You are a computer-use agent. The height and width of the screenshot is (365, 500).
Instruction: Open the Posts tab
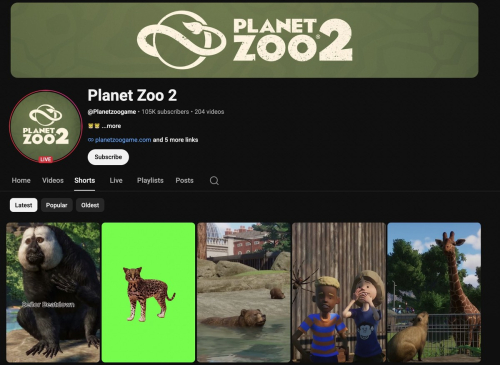coord(184,180)
